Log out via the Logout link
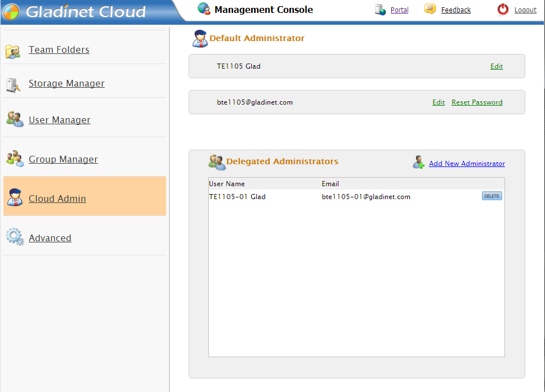This screenshot has width=545, height=392. [x=525, y=10]
